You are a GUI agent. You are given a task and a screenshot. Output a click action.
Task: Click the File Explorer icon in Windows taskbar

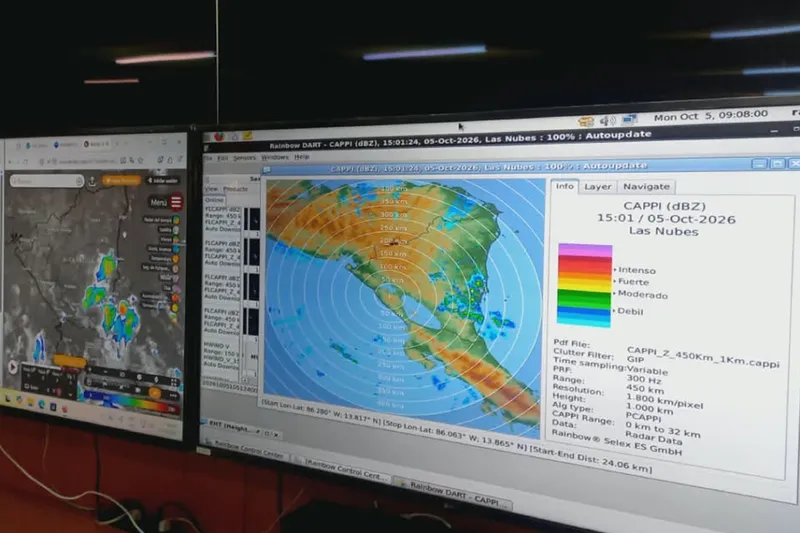(31, 402)
